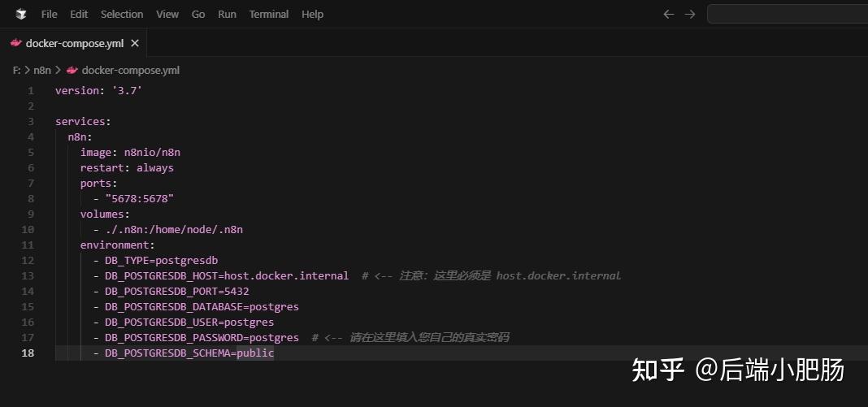Open the Terminal menu

[x=269, y=15]
